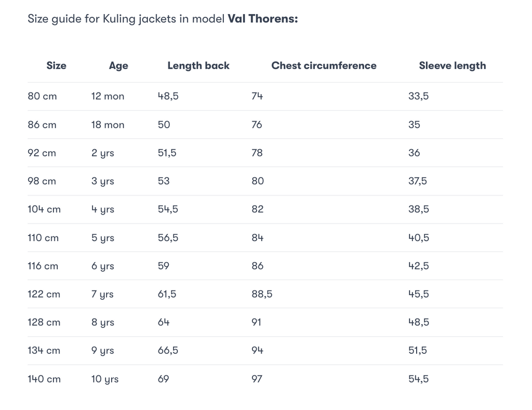
Task: Click the Size column header
Action: point(56,65)
